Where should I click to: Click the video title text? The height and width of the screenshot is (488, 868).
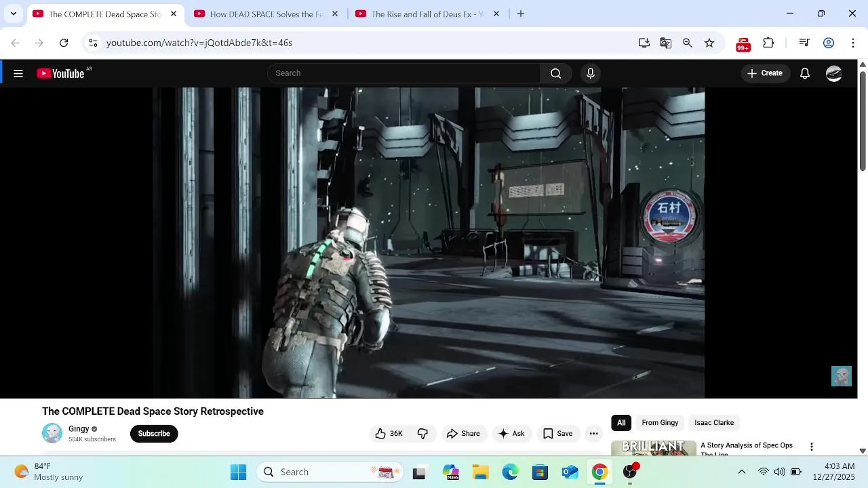(x=153, y=411)
